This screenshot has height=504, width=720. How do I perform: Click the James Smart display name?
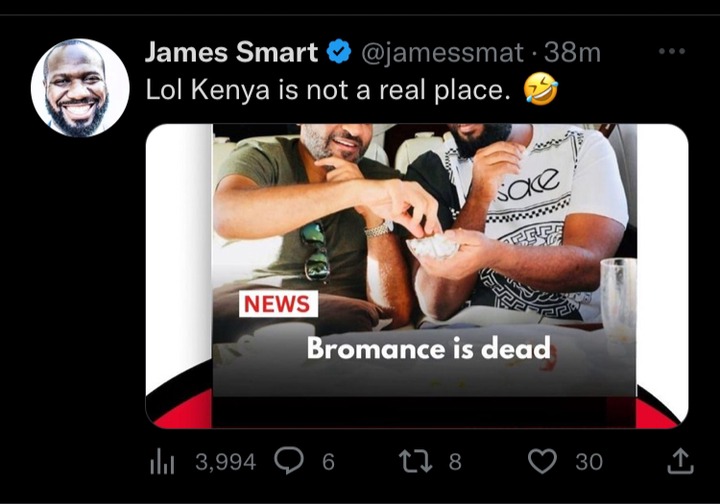pos(231,52)
